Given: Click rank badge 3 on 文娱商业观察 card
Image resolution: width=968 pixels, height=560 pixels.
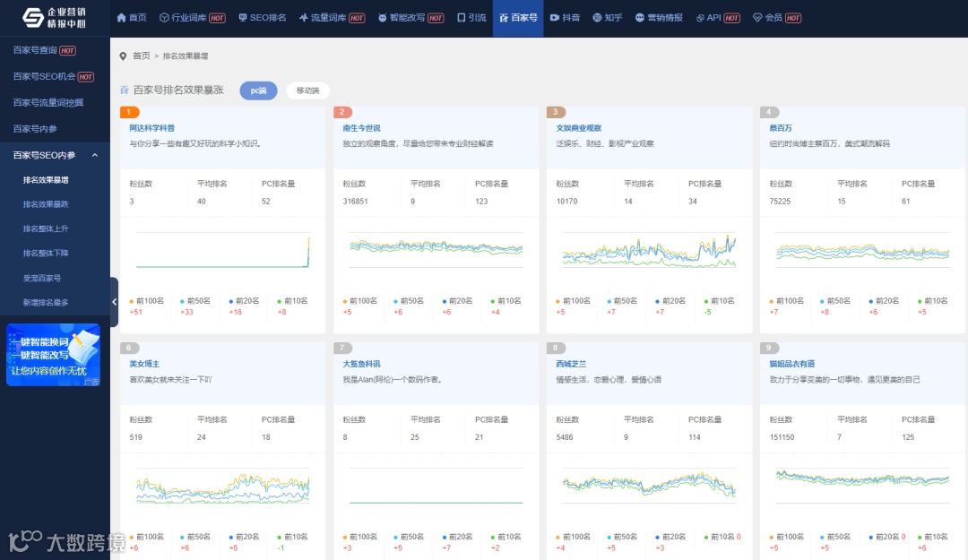Looking at the screenshot, I should 556,112.
